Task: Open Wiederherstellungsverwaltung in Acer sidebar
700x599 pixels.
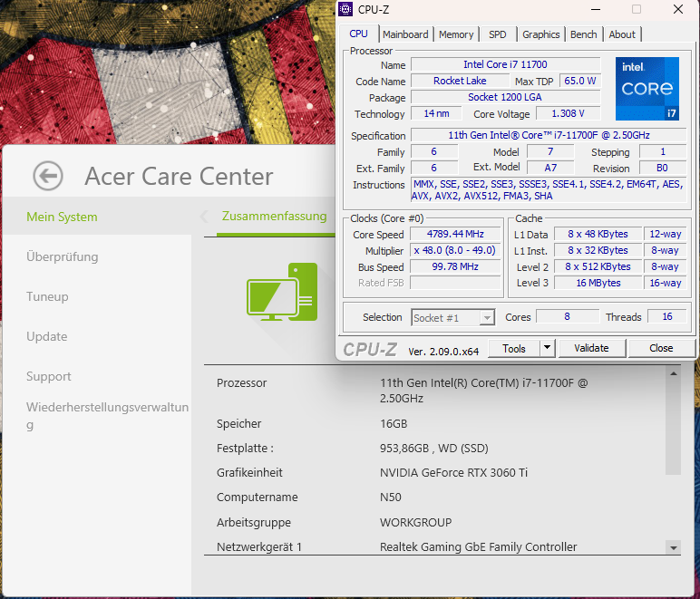Action: tap(107, 415)
